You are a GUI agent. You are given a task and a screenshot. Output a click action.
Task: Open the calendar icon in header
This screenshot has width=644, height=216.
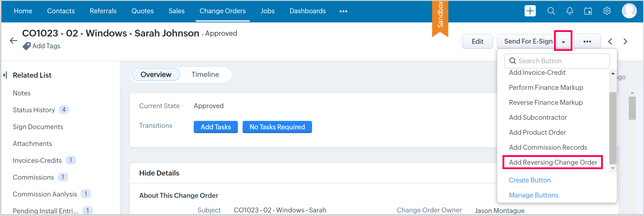click(588, 11)
